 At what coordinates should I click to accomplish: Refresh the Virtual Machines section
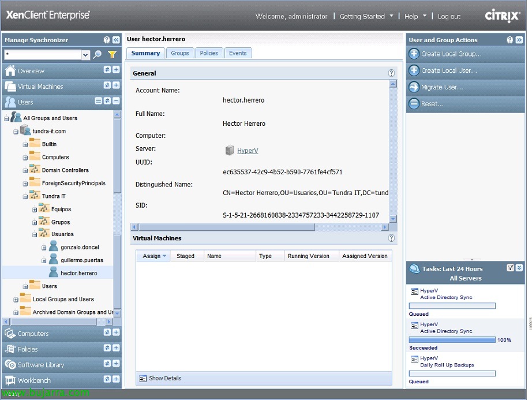[x=107, y=85]
